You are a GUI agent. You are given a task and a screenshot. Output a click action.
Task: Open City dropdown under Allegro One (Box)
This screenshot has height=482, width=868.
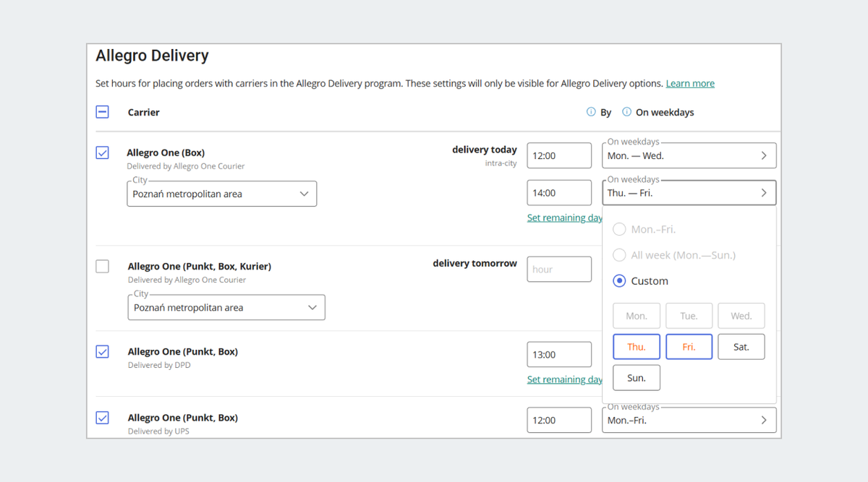tap(221, 194)
